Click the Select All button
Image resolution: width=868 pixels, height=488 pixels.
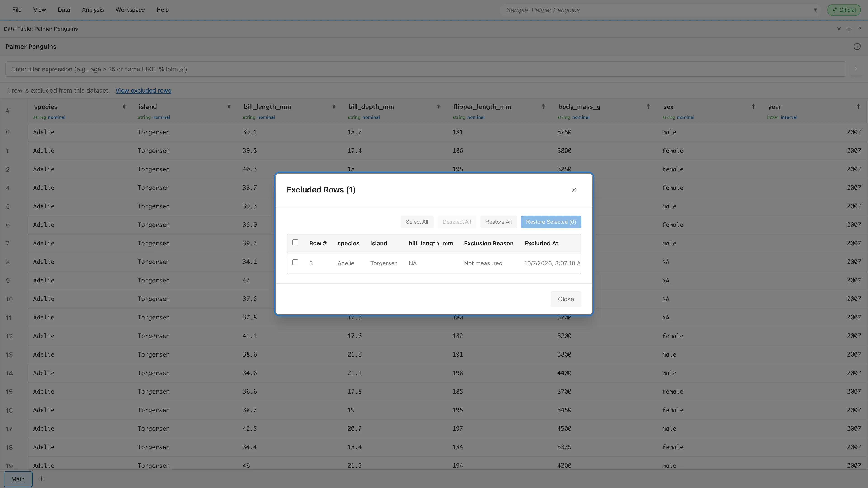(x=417, y=222)
